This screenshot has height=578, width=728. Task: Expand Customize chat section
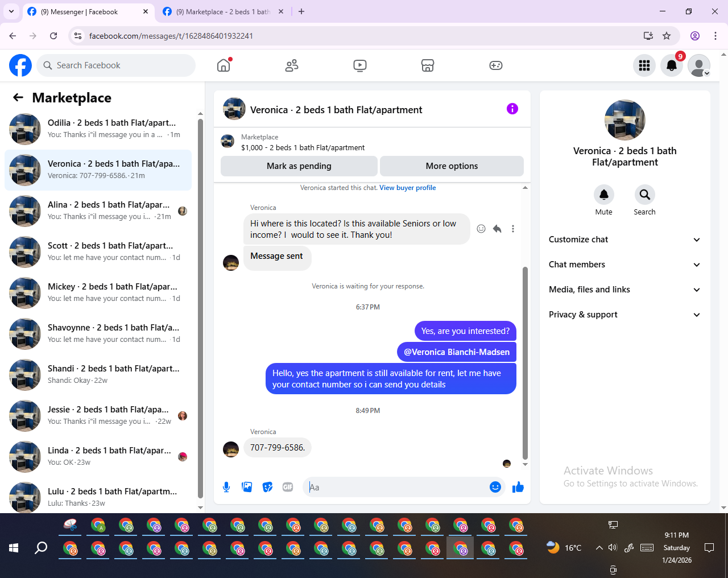[x=625, y=240]
